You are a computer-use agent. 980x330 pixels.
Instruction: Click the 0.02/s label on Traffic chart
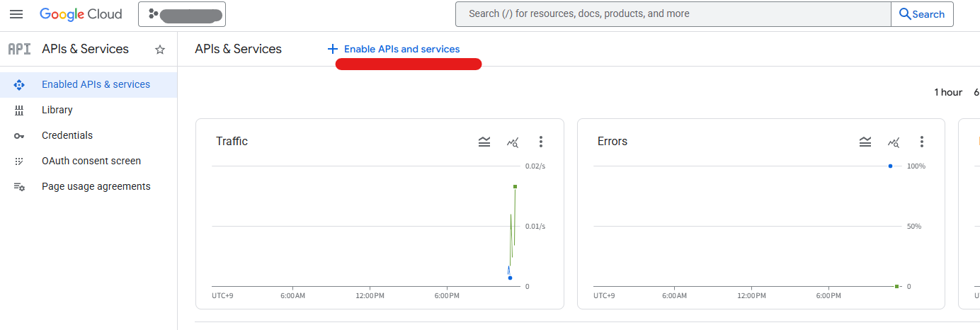tap(535, 166)
